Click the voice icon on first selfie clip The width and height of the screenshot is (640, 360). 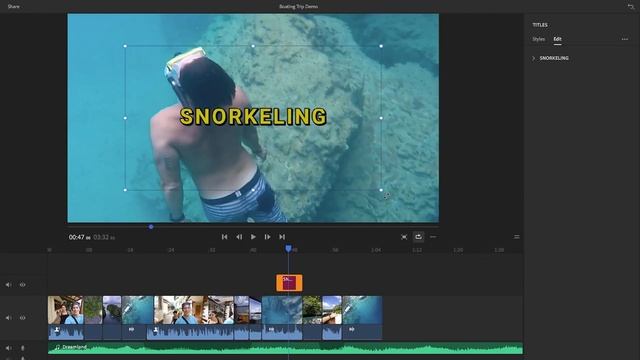click(x=57, y=330)
